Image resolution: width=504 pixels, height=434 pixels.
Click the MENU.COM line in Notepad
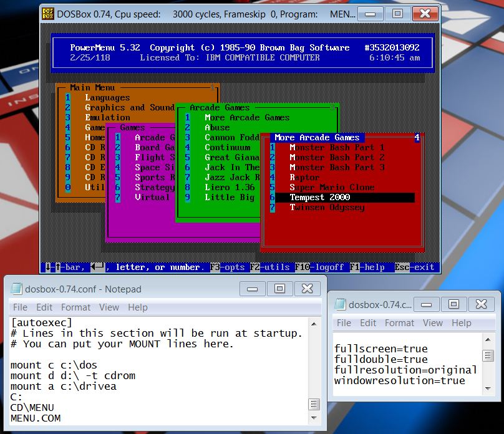coord(36,418)
